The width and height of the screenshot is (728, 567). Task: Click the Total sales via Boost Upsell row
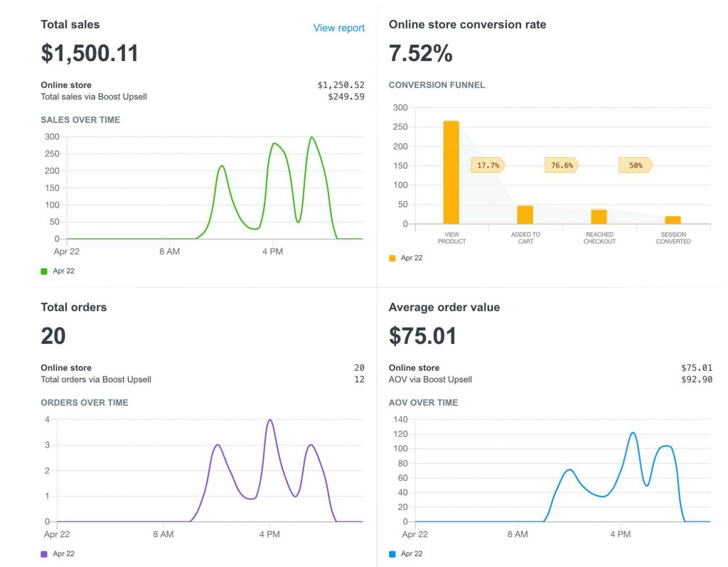(x=94, y=97)
